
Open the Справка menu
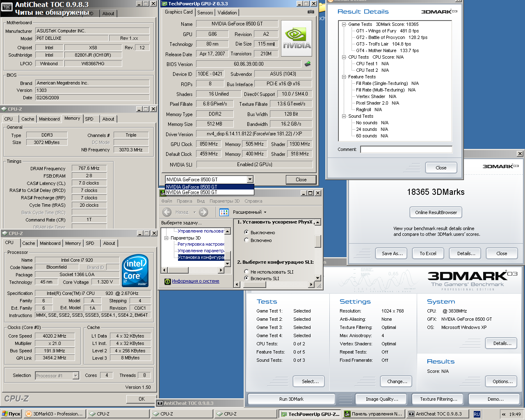tap(253, 201)
